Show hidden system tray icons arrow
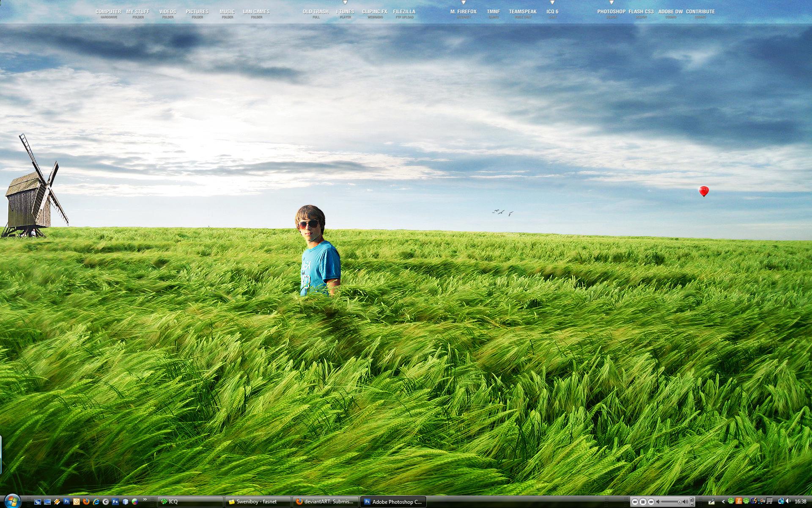 (723, 502)
